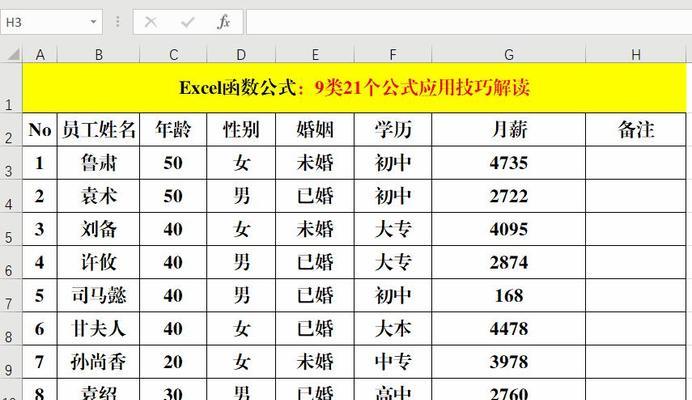Select column B header
The height and width of the screenshot is (400, 692).
[x=98, y=55]
